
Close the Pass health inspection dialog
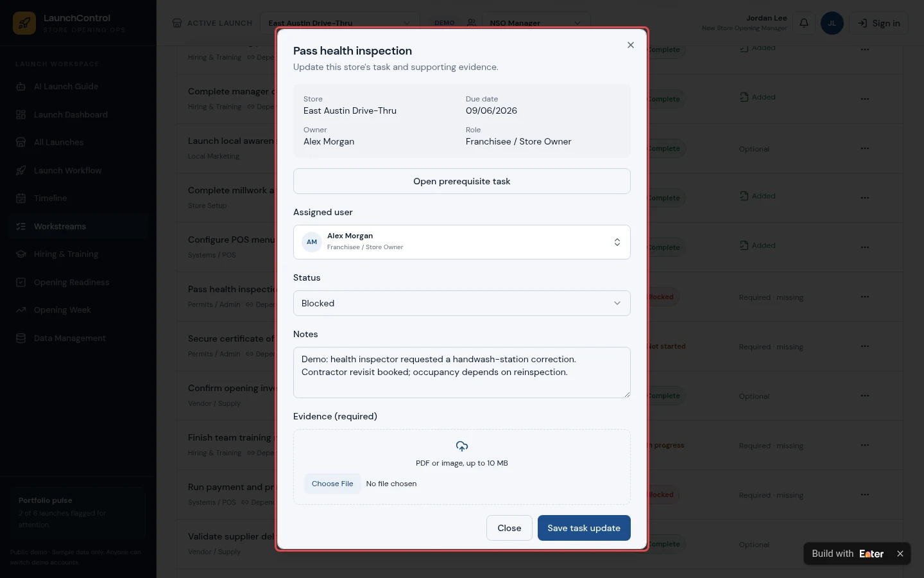click(x=631, y=45)
